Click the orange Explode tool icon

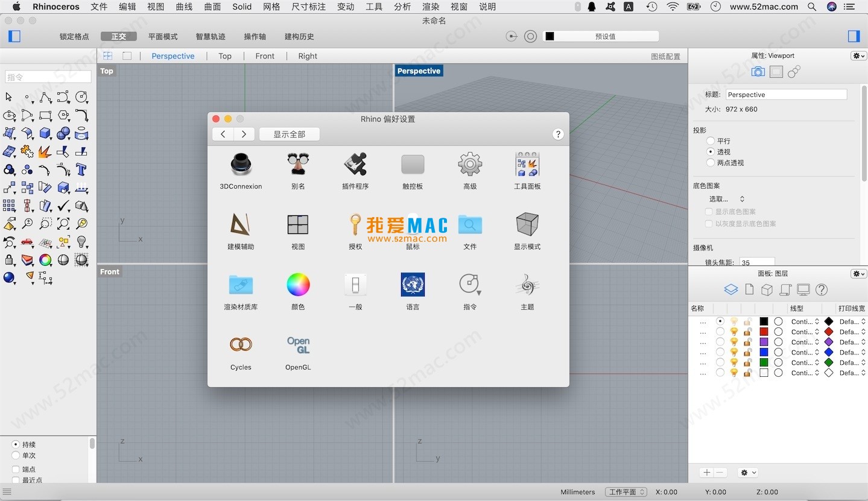pyautogui.click(x=45, y=151)
